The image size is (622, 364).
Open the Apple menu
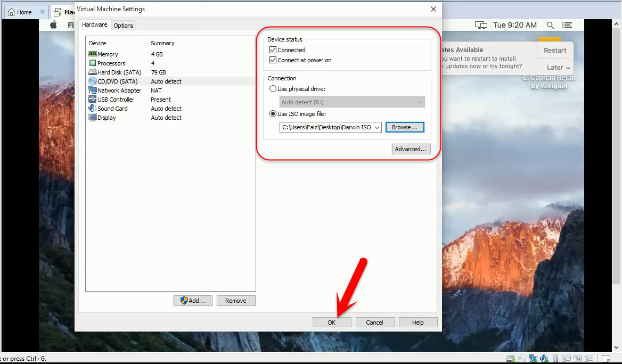pyautogui.click(x=53, y=24)
